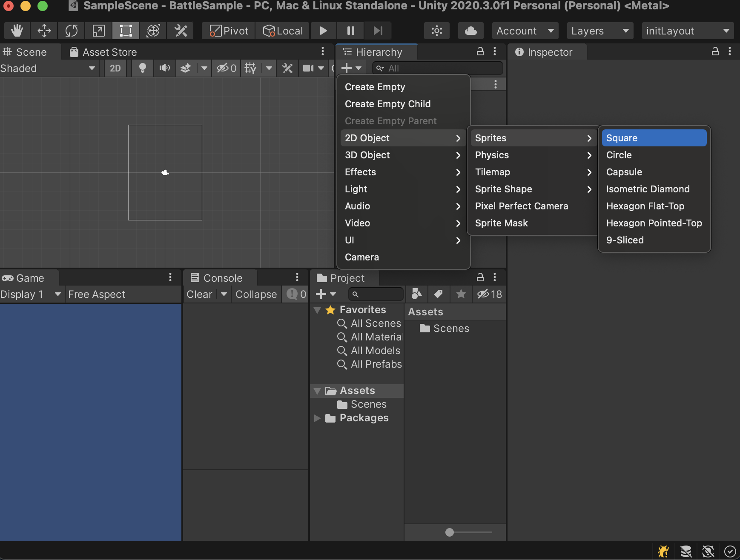The height and width of the screenshot is (560, 740).
Task: Toggle scene grid visibility
Action: click(250, 68)
